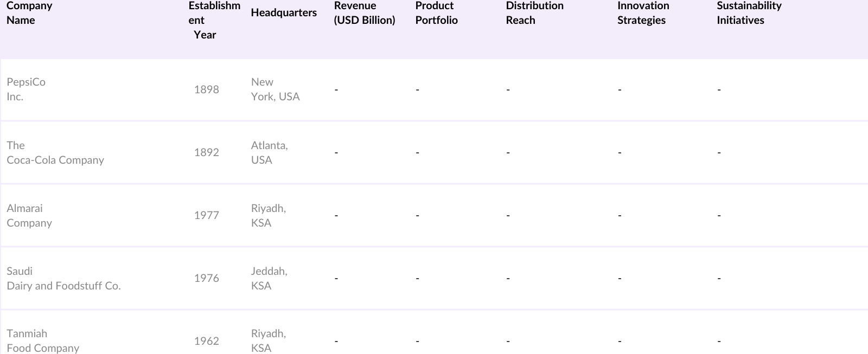Click establishment year 1977
The image size is (868, 354).
coord(207,215)
